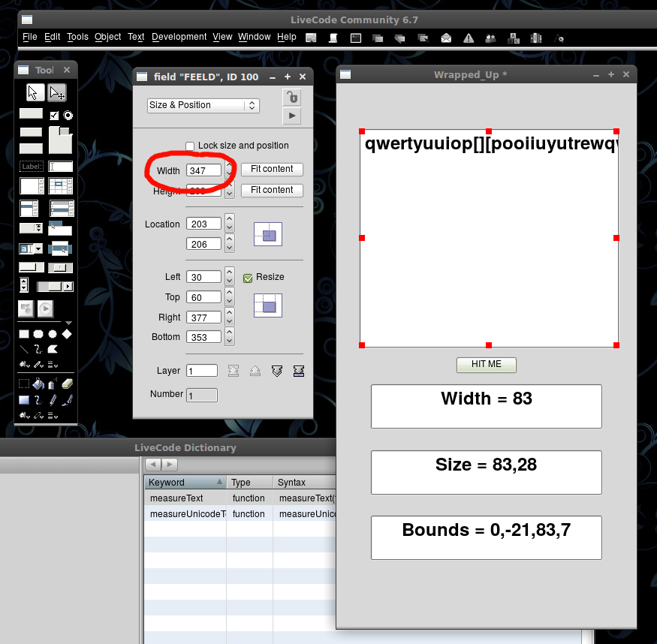This screenshot has width=657, height=644.
Task: Click the Group objects toolbar icon
Action: (378, 38)
